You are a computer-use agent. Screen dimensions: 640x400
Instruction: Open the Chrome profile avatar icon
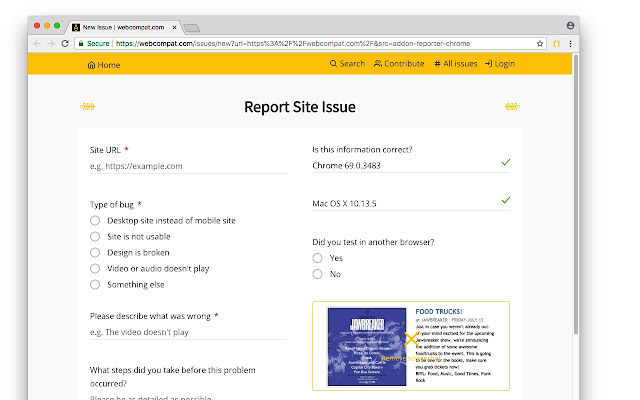coord(570,25)
